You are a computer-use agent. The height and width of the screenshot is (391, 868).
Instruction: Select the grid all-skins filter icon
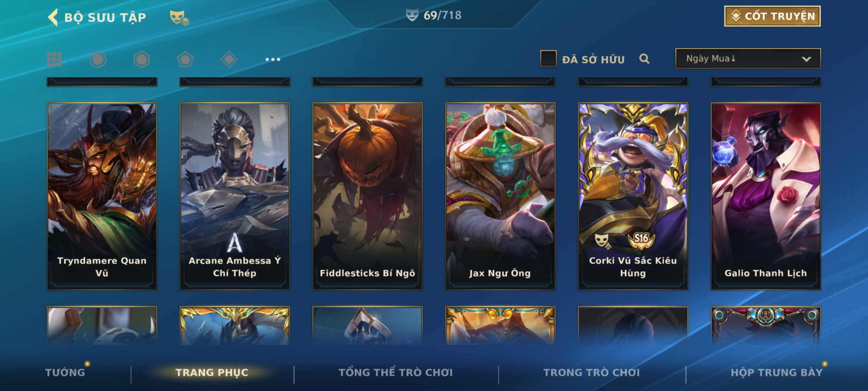pyautogui.click(x=54, y=59)
